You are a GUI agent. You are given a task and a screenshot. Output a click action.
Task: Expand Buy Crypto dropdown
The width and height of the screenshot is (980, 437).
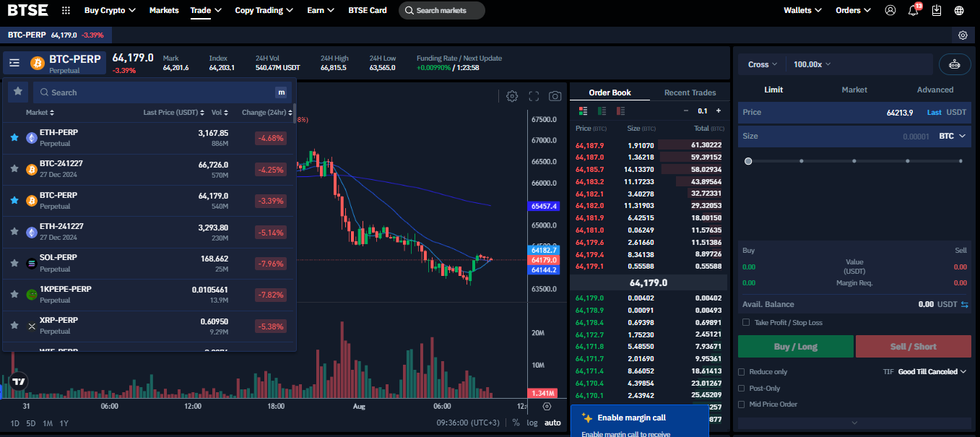(110, 10)
